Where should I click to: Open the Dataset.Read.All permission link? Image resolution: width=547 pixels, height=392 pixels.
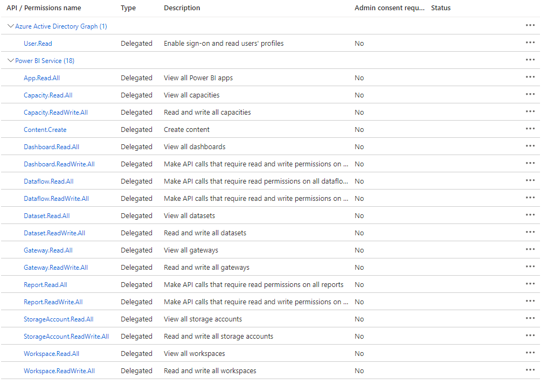point(47,216)
